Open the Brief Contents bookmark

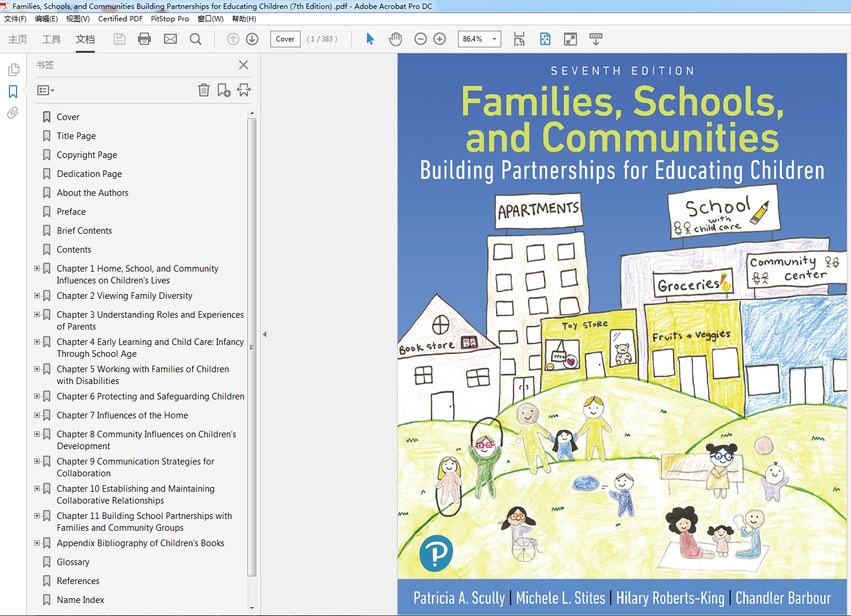(84, 231)
